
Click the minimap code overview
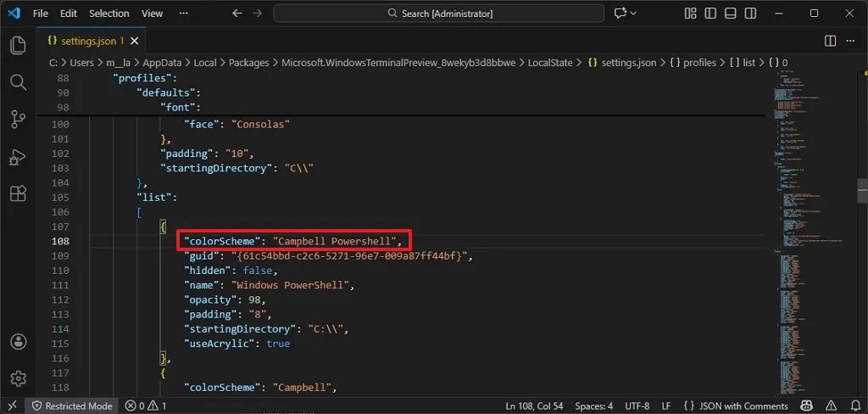(x=814, y=232)
